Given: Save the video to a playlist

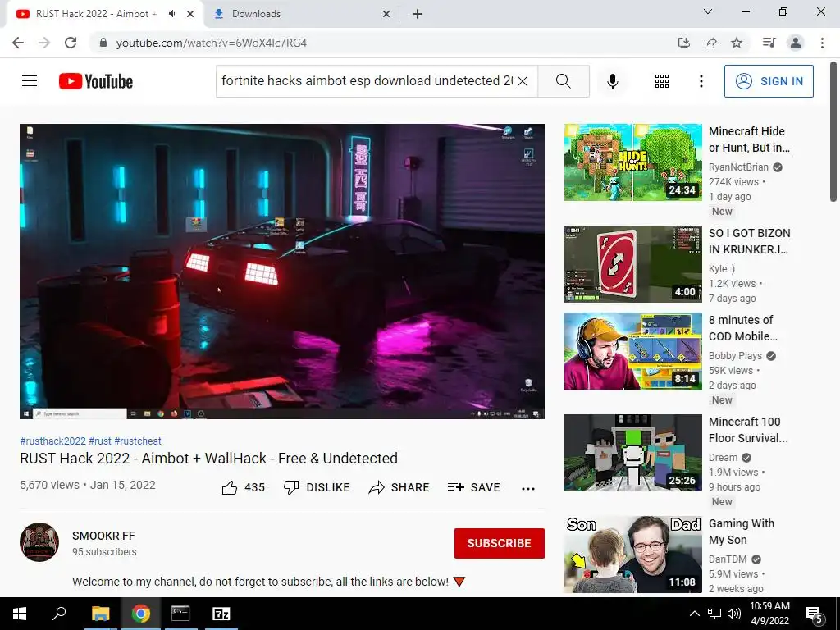Looking at the screenshot, I should pyautogui.click(x=473, y=487).
